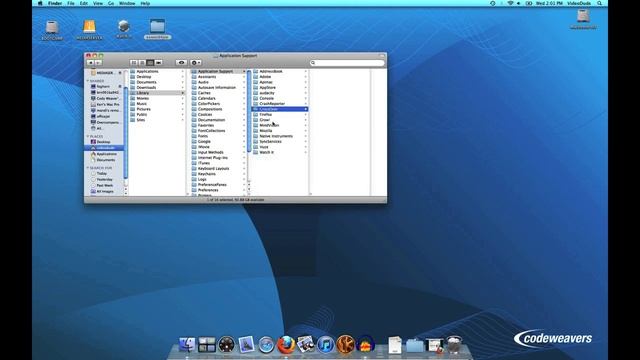Launch Dashboard from the Dock
The width and height of the screenshot is (640, 360).
(x=227, y=345)
